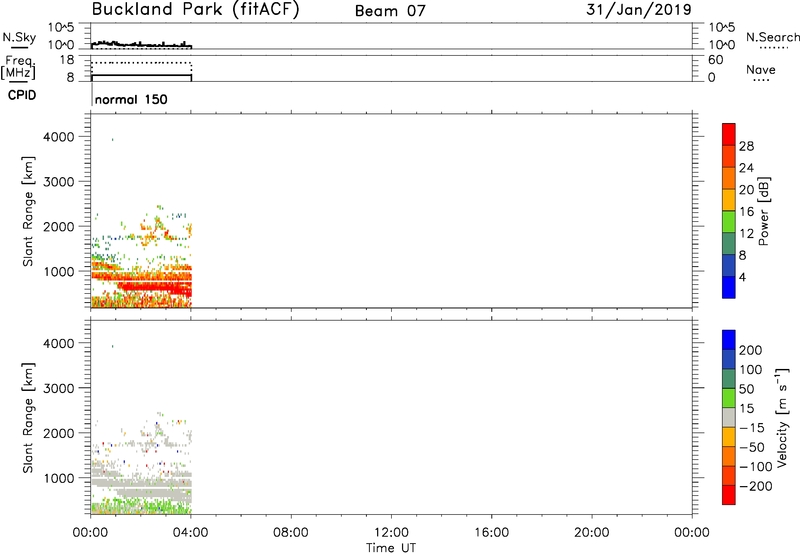Click the 'Velocity [m s-1]' colorbar label

pos(782,417)
